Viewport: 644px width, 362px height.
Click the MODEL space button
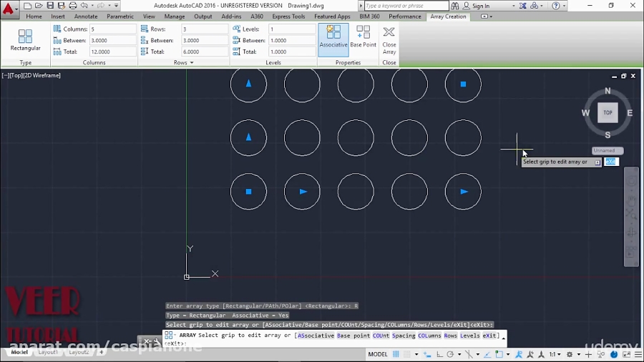coord(377,354)
